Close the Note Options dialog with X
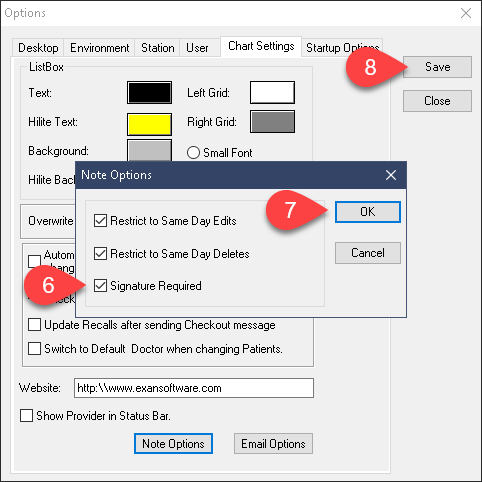Screen dimensions: 482x482 [x=391, y=175]
